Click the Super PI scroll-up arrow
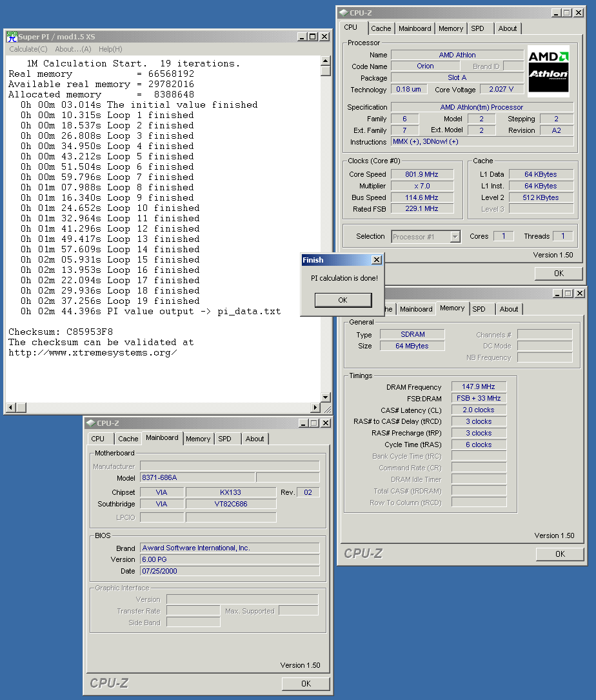 click(326, 60)
